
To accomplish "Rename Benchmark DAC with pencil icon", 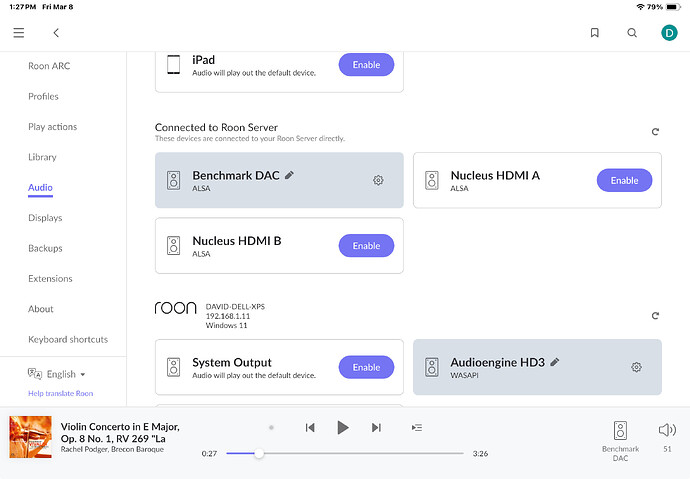I will click(x=289, y=175).
